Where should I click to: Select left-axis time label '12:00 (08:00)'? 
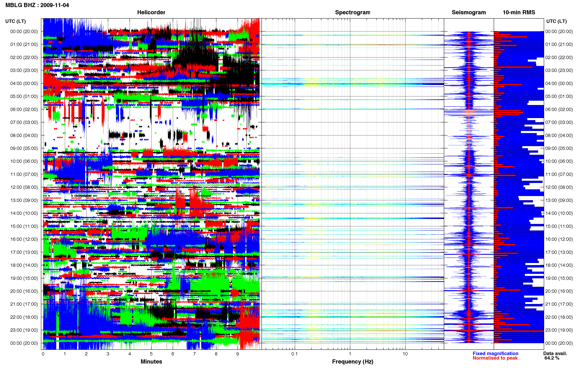point(24,187)
